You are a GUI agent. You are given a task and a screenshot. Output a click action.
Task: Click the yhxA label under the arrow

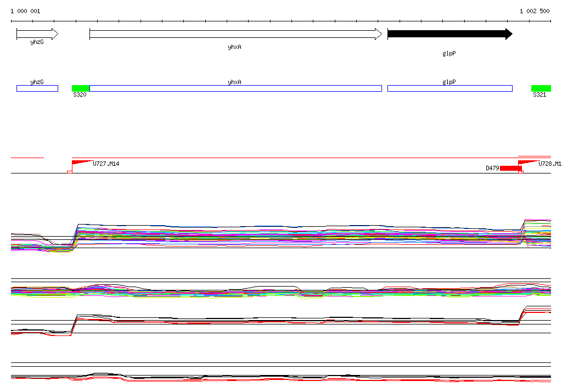234,47
